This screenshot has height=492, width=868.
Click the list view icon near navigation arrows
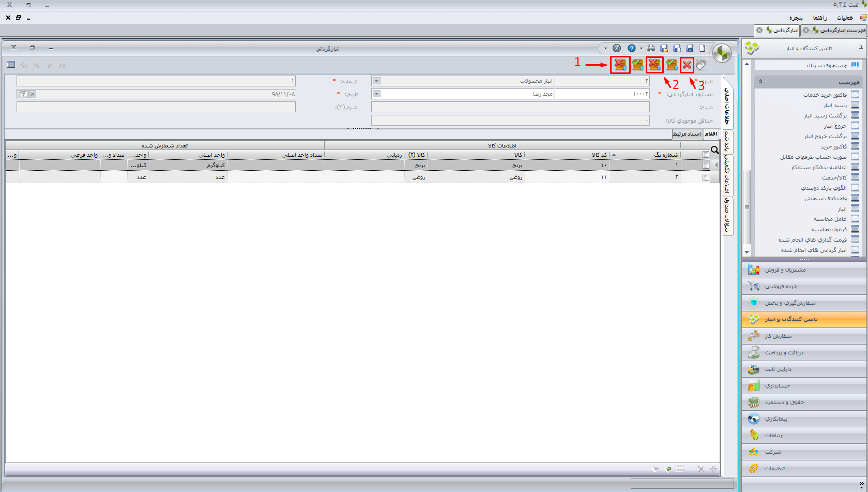pyautogui.click(x=11, y=65)
